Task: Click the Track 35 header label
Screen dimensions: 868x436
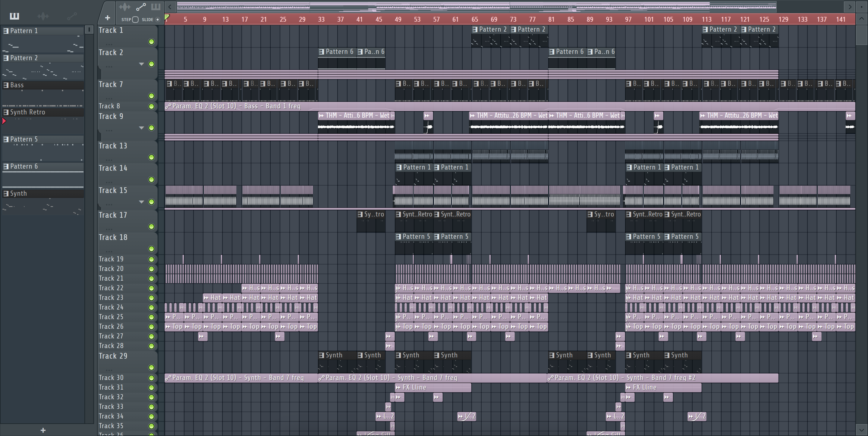Action: (x=111, y=426)
